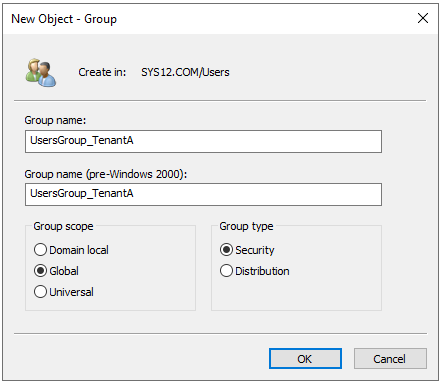439x381 pixels.
Task: Confirm with the OK button
Action: [x=305, y=359]
